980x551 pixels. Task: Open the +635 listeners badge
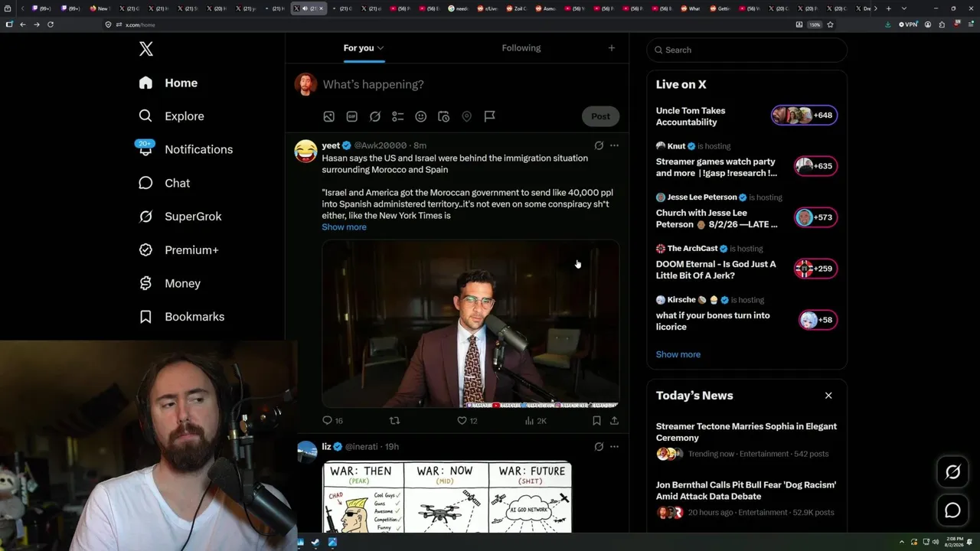click(x=816, y=166)
